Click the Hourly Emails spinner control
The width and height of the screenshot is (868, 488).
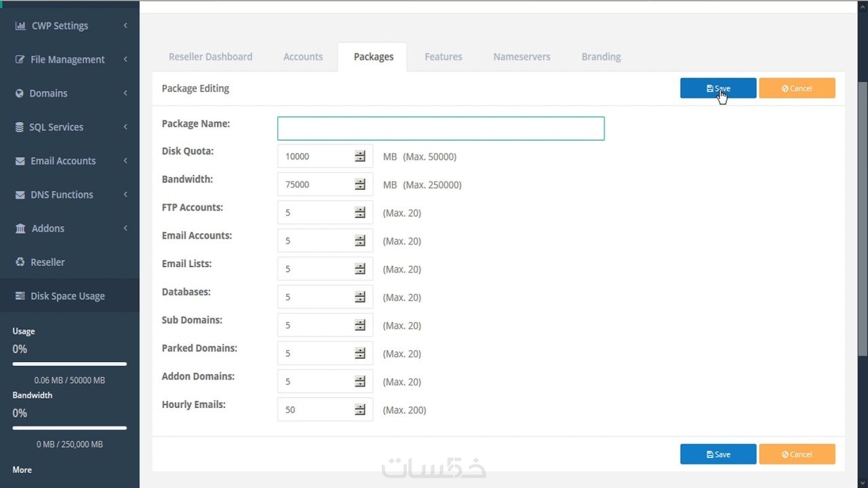[360, 410]
